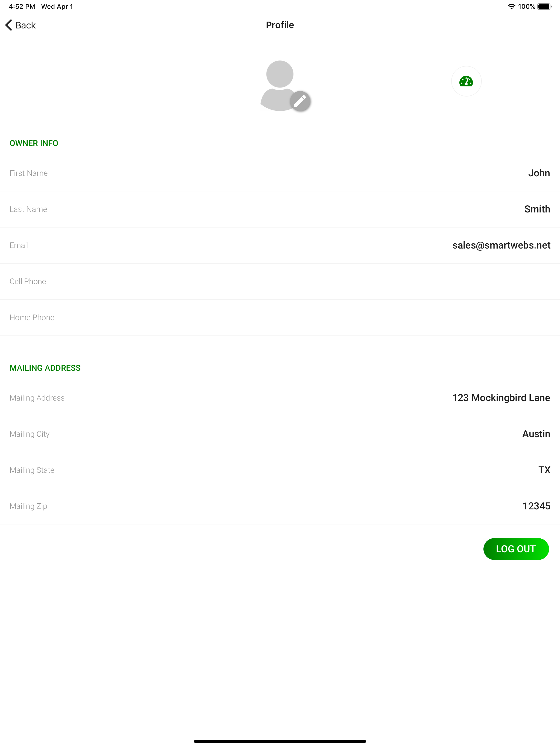Open the green dashboard gauge icon
The image size is (560, 747).
tap(466, 81)
